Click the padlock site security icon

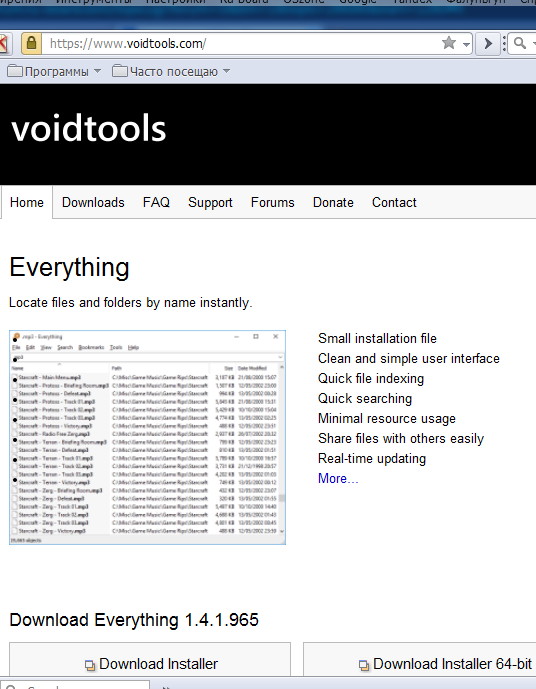coord(31,43)
